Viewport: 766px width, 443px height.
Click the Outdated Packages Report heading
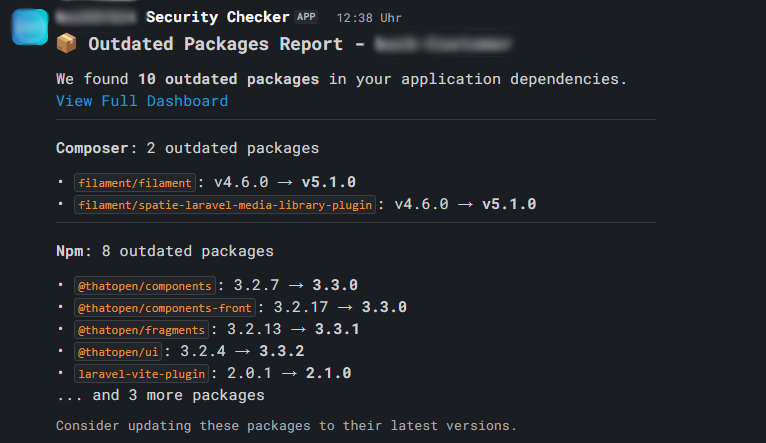pos(224,44)
